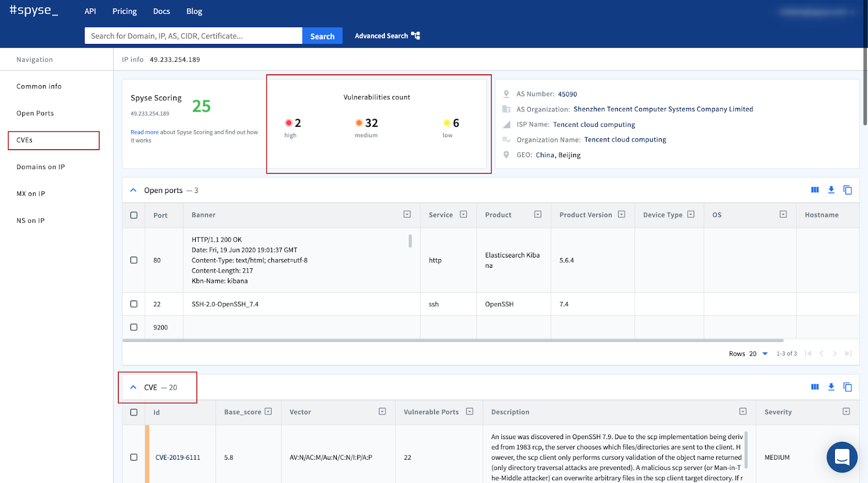Open Description column filter dropdown
The image size is (868, 483).
743,412
